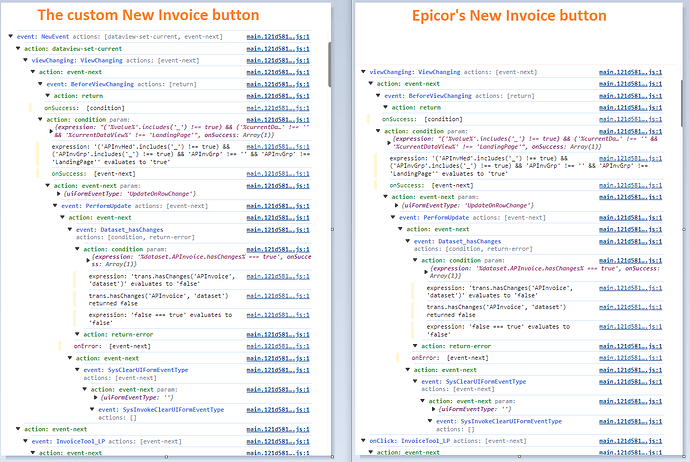Open main.js link beside Epicor panel onSuccess [condition]
This screenshot has height=462, width=690.
pos(630,119)
